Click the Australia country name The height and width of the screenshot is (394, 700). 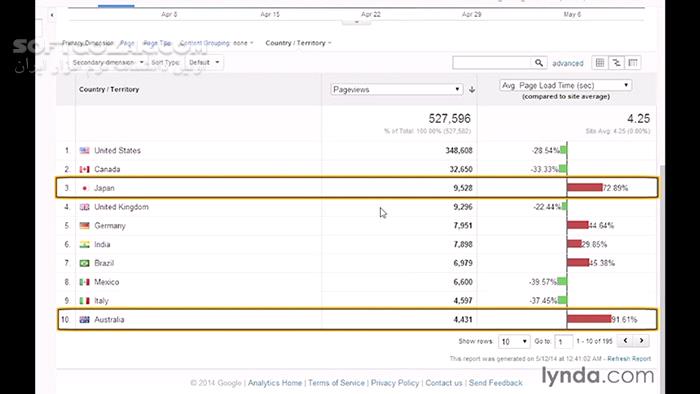click(x=109, y=319)
